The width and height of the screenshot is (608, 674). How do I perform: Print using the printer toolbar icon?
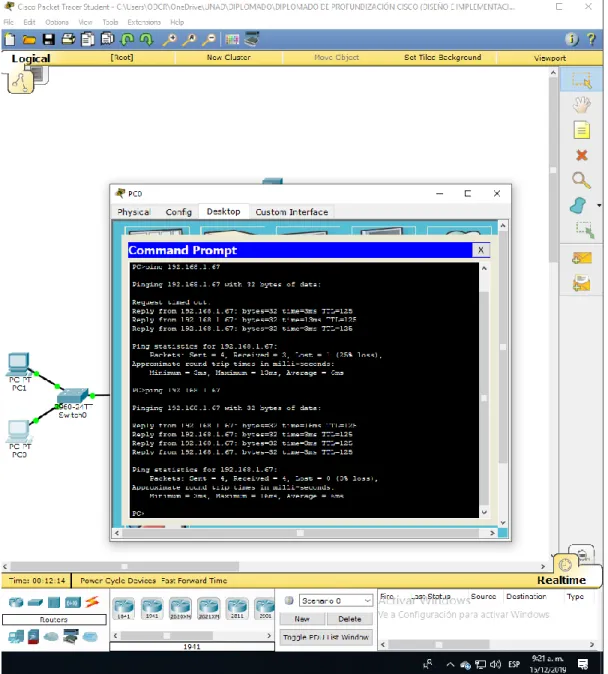pos(68,40)
